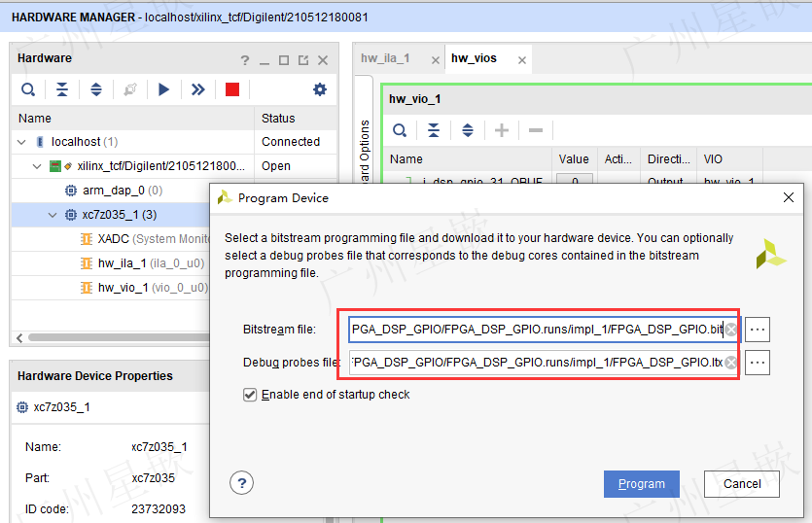
Task: Clear the Bitstream file field
Action: pyautogui.click(x=730, y=330)
